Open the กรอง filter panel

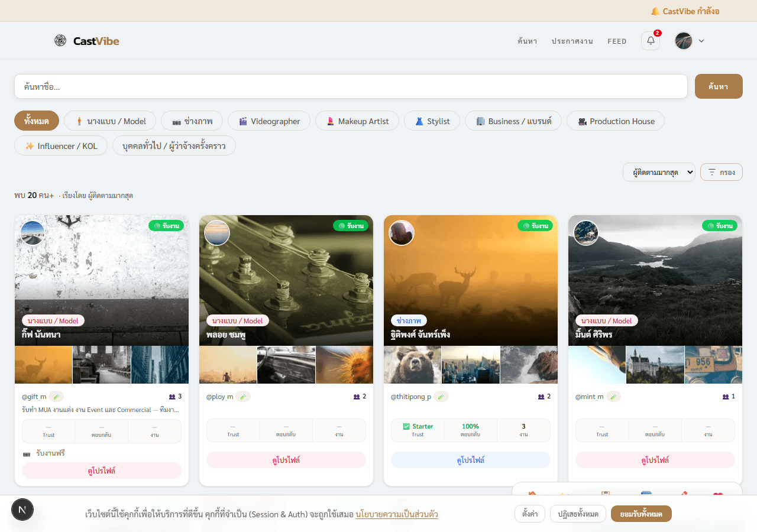pos(722,172)
